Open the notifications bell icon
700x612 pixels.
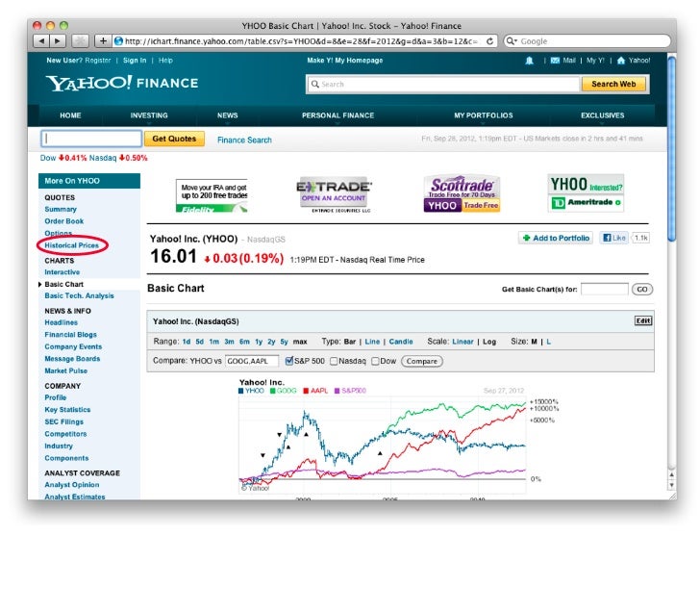click(529, 61)
